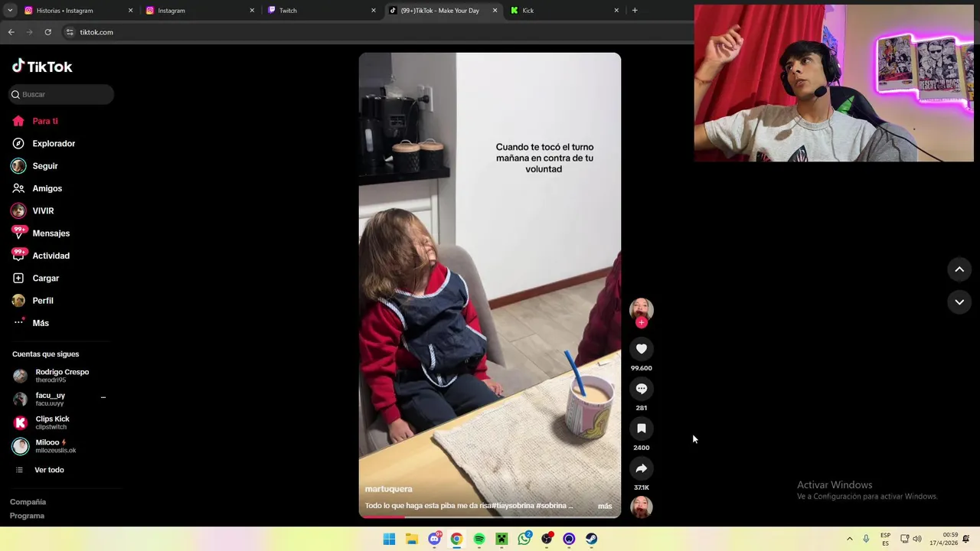The width and height of the screenshot is (980, 551).
Task: Go to previous video with up chevron
Action: click(x=959, y=269)
